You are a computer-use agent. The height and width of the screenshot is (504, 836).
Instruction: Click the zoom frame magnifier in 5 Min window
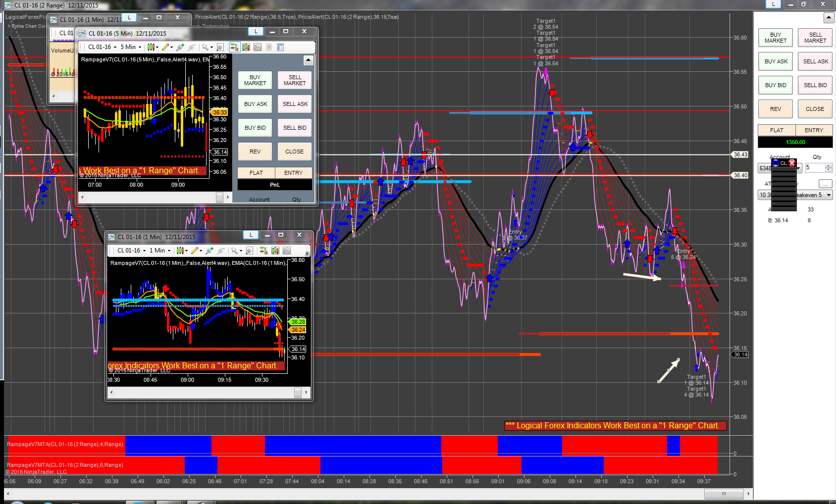coord(220,47)
